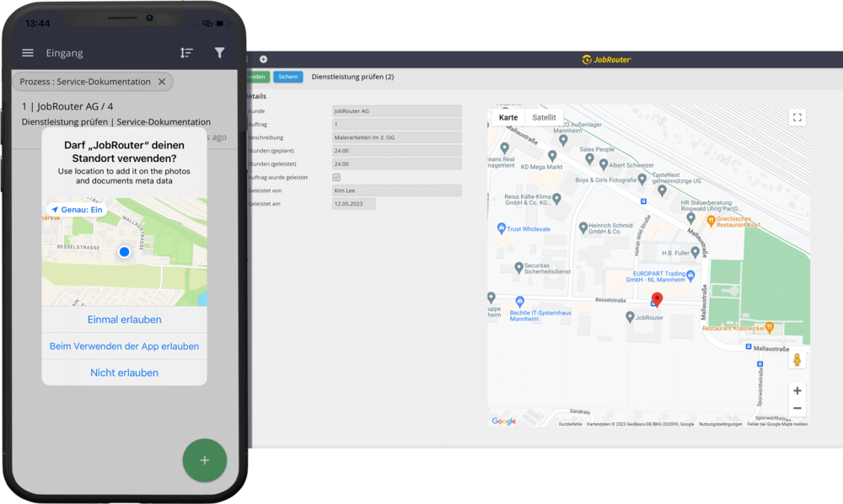Toggle the 'Genau: Ein' precise location pill
Screen dimensions: 843x504
pyautogui.click(x=77, y=210)
